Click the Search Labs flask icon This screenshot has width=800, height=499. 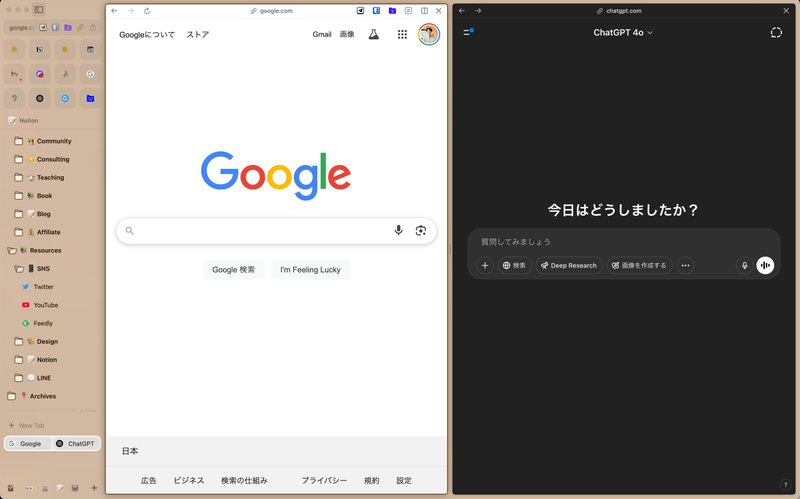[374, 34]
